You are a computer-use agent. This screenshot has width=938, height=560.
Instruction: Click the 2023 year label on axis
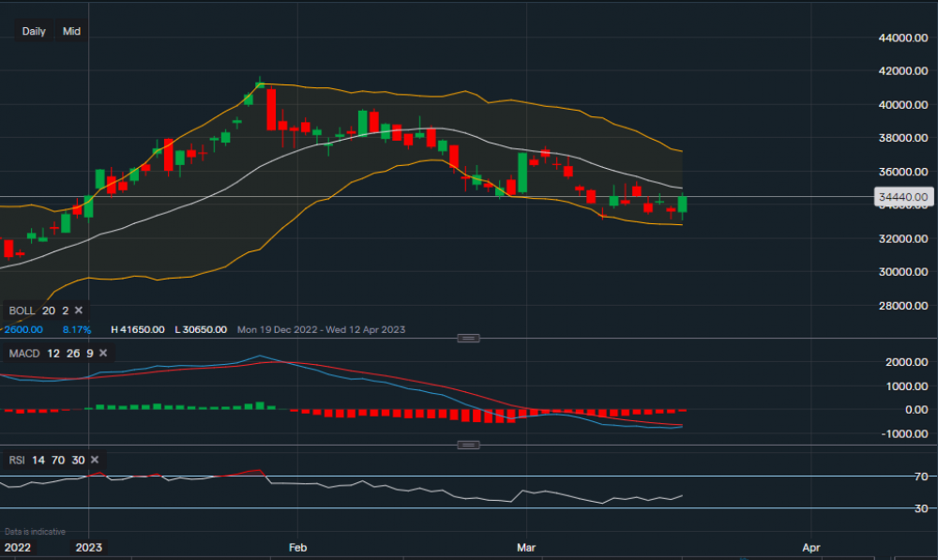(89, 547)
